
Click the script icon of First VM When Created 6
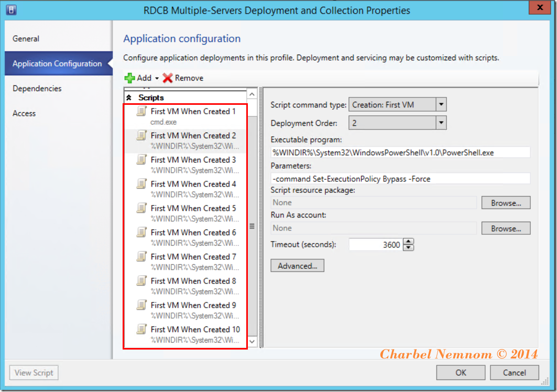141,232
